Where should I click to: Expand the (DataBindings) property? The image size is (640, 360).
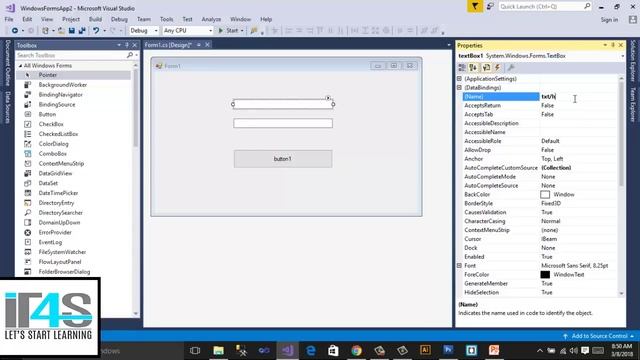[459, 87]
